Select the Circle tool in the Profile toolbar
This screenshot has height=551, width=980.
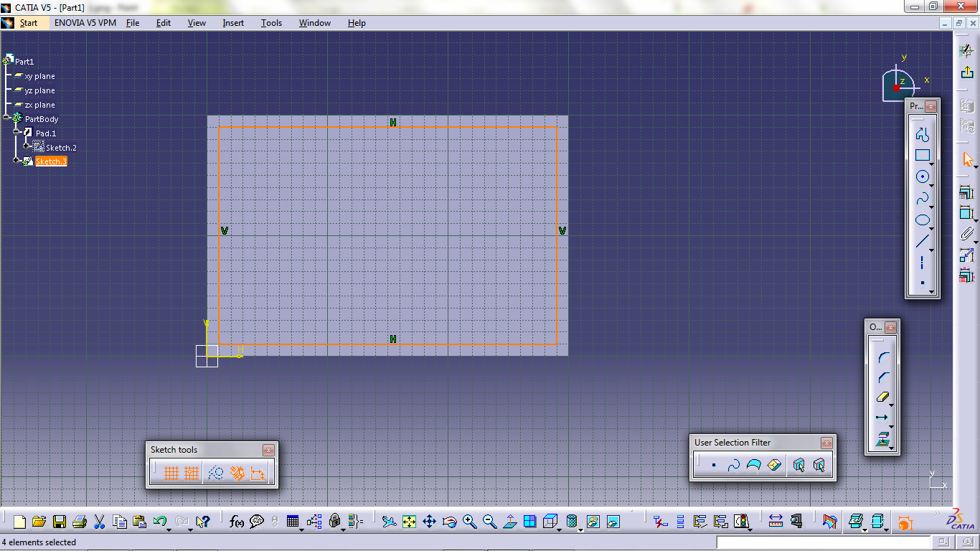tap(923, 176)
